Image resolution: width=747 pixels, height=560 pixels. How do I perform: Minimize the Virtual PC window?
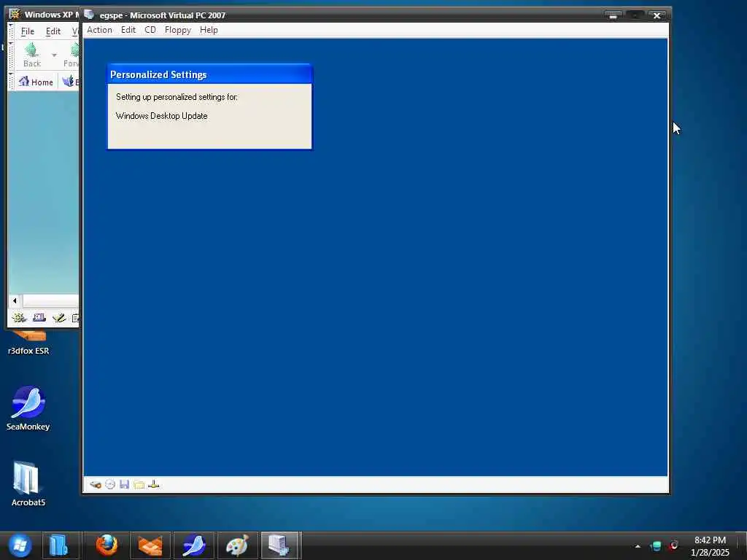click(613, 16)
